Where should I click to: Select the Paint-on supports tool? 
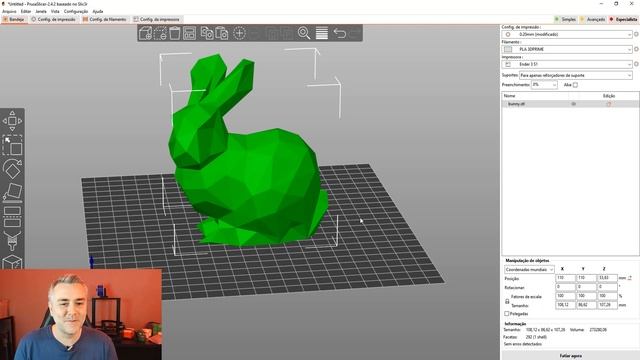[12, 240]
